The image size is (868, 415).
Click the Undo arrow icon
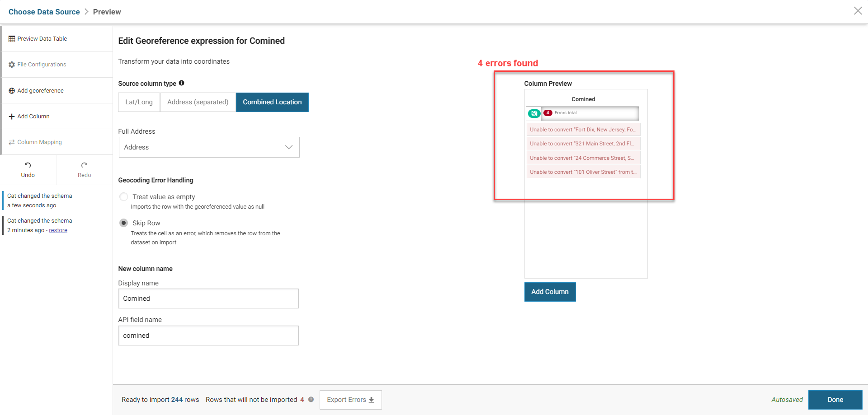(x=28, y=165)
